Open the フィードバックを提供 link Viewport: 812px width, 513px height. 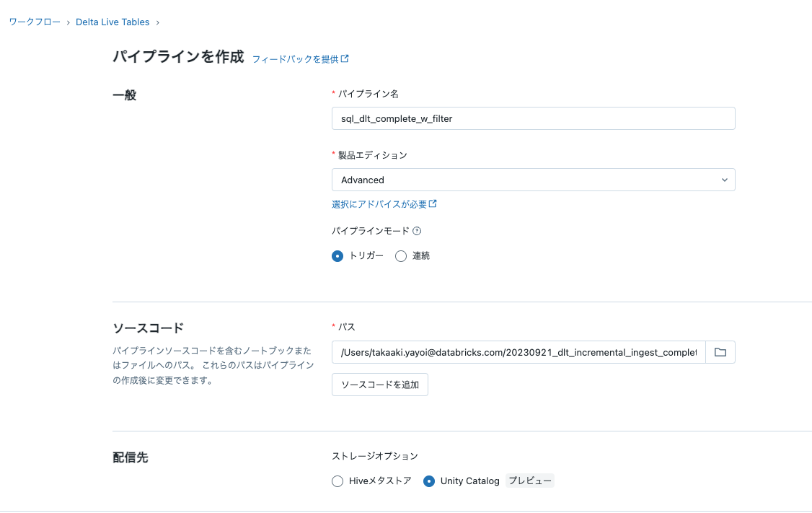click(296, 58)
